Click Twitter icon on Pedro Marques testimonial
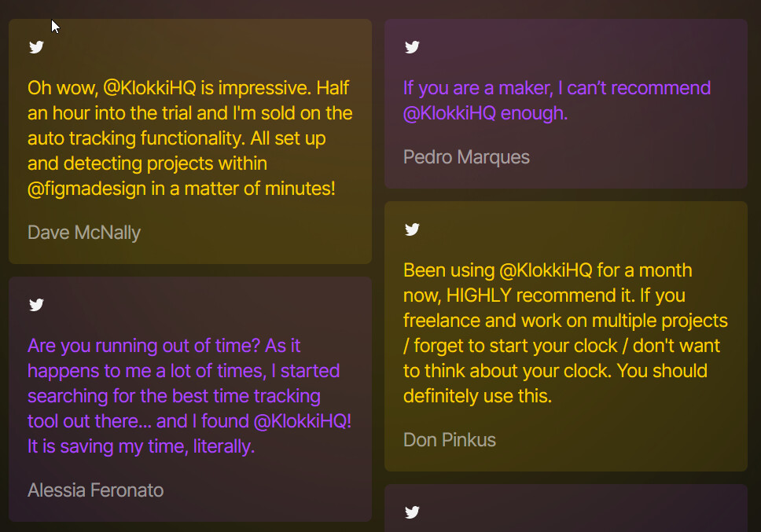The width and height of the screenshot is (761, 532). coord(412,47)
